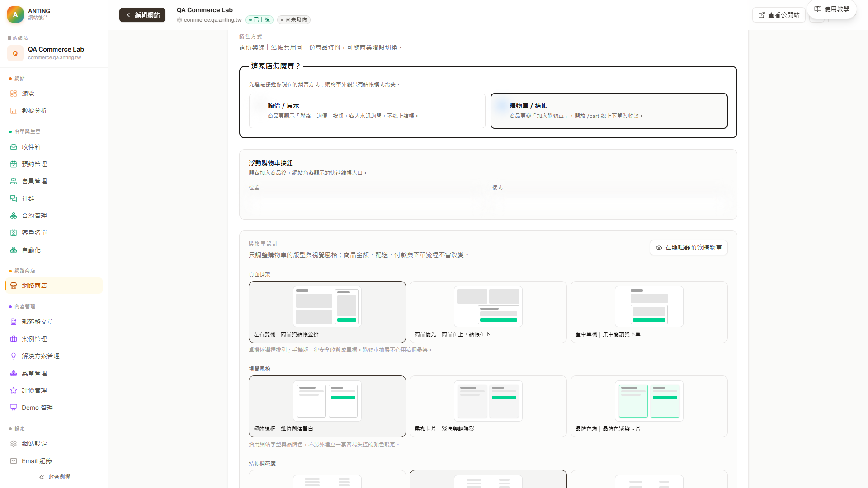The width and height of the screenshot is (868, 488).
Task: Open 數據分析 via its bar chart icon
Action: click(x=14, y=111)
